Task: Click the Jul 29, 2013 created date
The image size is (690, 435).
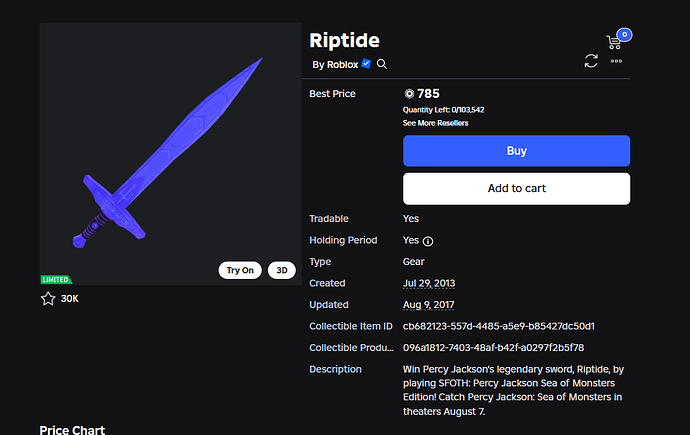Action: coord(429,283)
